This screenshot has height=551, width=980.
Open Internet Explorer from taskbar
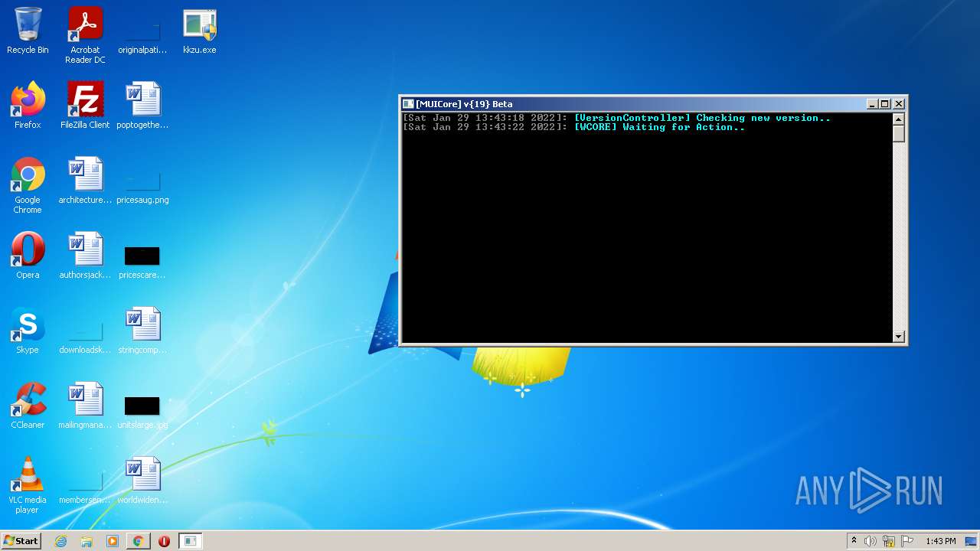pyautogui.click(x=61, y=541)
